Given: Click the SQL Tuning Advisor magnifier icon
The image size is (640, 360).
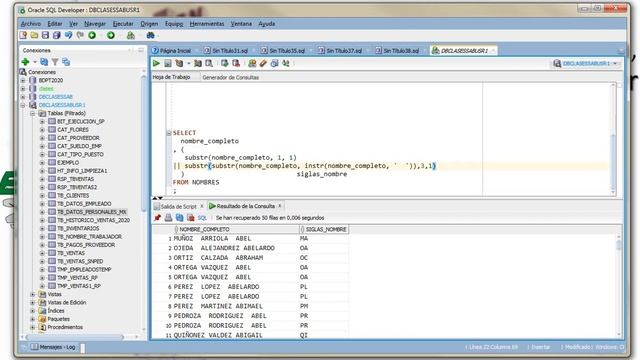Looking at the screenshot, I should pos(209,63).
